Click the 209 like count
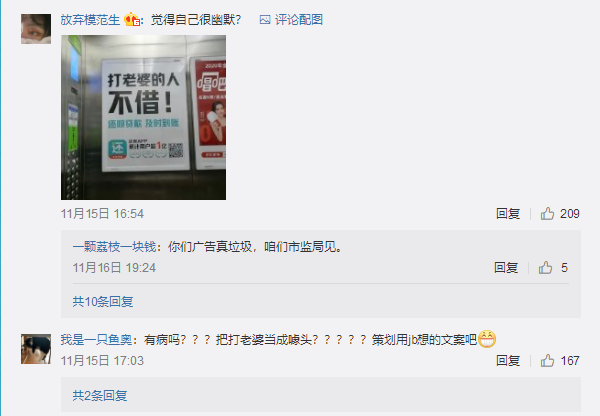The image size is (600, 416). point(570,214)
